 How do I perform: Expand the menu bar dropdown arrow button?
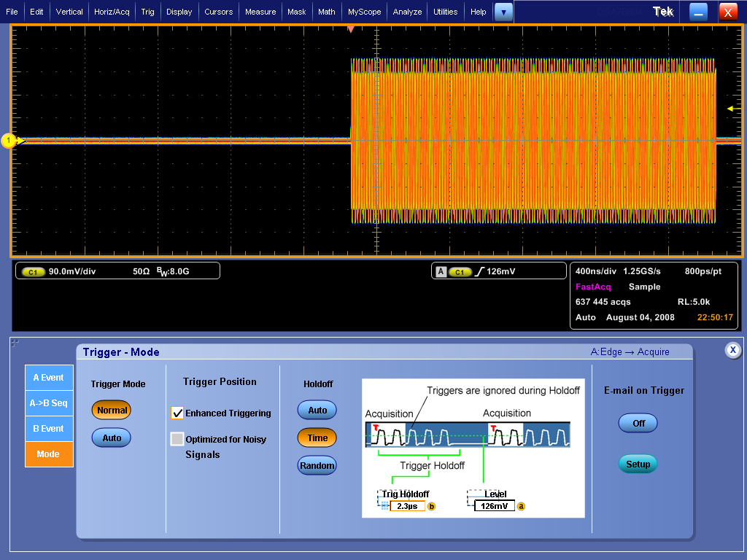503,12
